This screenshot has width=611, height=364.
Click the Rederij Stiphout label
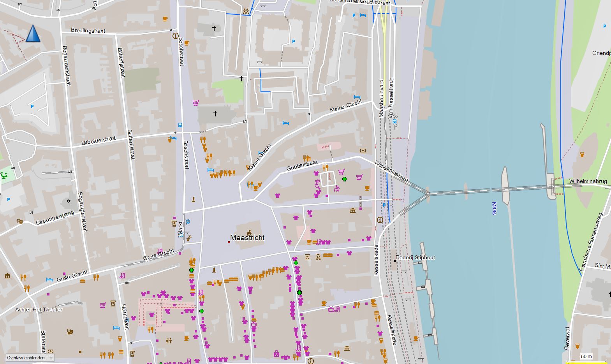pyautogui.click(x=415, y=257)
